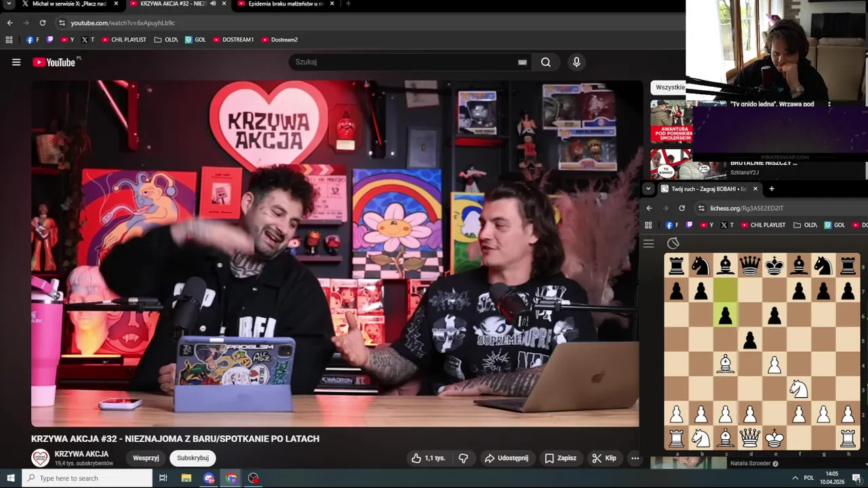Open File Explorer from the taskbar

point(186,478)
